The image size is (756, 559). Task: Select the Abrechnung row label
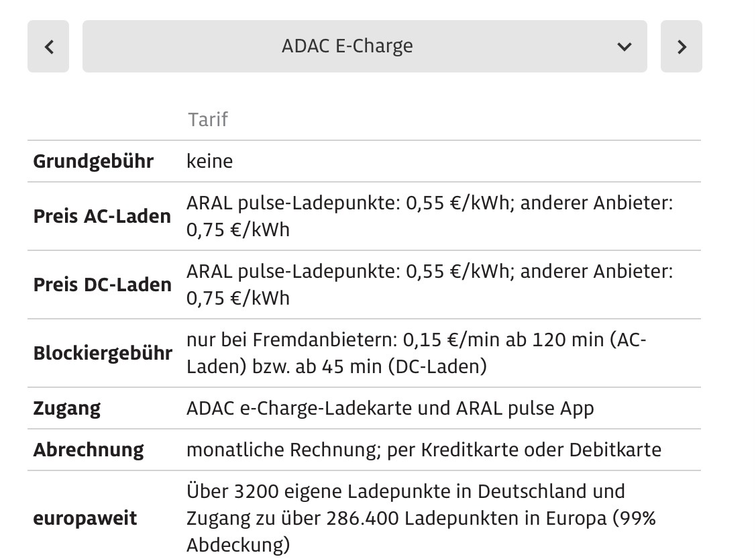point(89,450)
